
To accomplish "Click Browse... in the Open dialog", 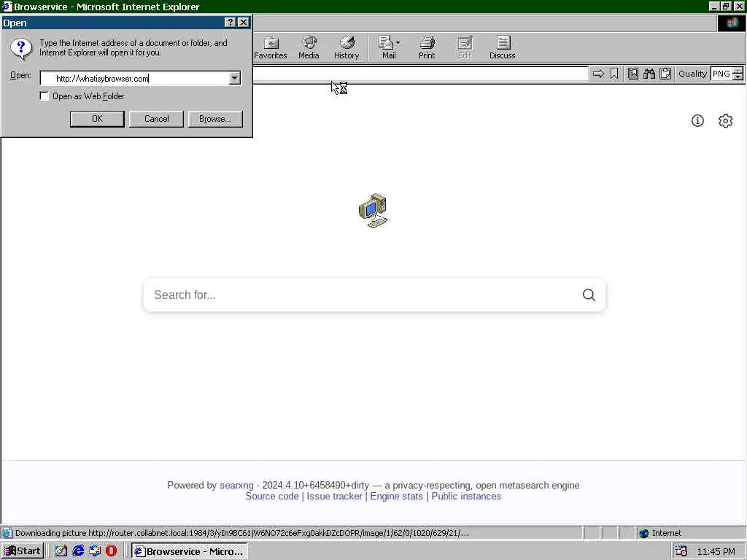I will 215,119.
